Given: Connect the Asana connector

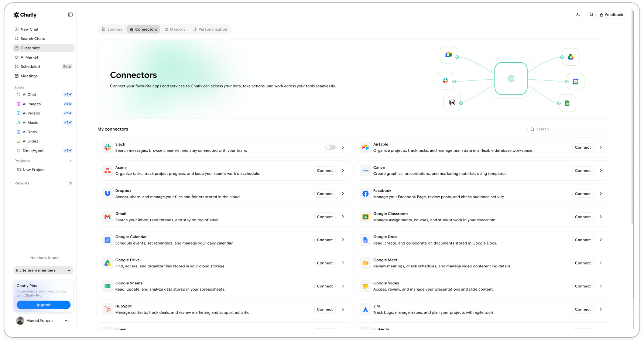Looking at the screenshot, I should click(325, 170).
